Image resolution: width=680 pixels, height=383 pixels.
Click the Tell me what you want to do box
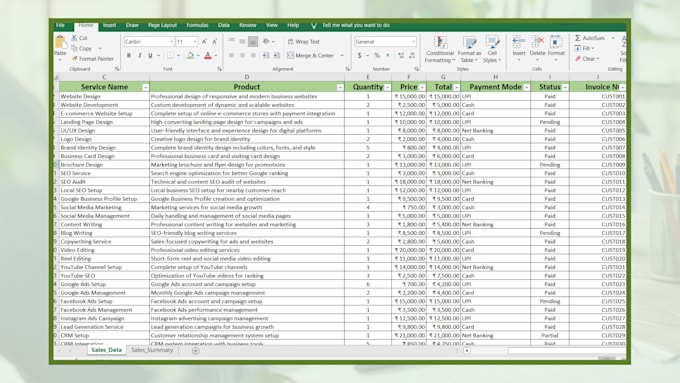point(356,25)
